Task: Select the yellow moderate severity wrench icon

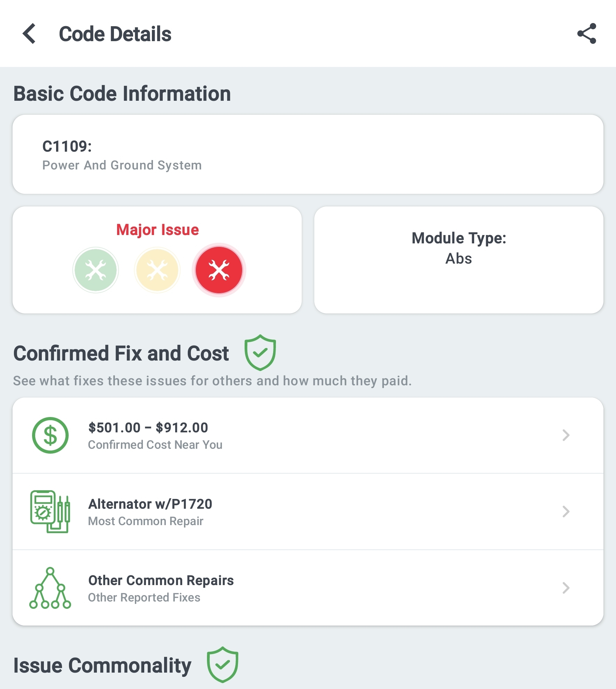Action: point(157,270)
